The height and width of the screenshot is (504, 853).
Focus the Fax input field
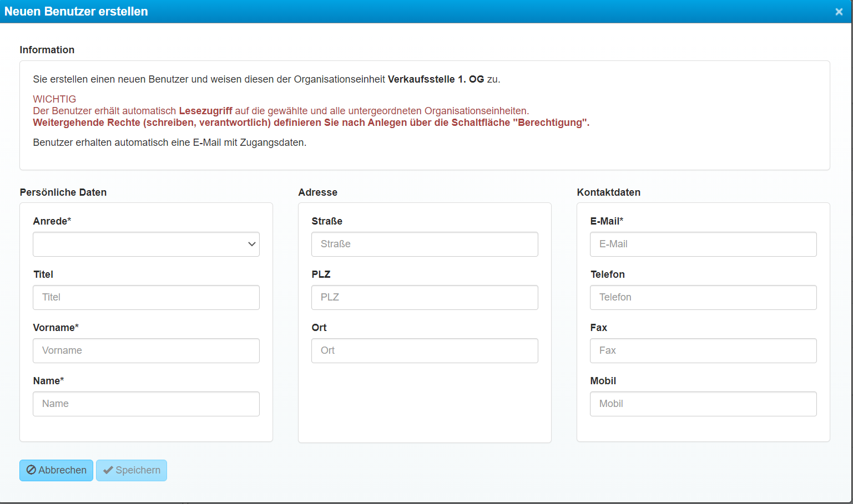click(x=703, y=350)
